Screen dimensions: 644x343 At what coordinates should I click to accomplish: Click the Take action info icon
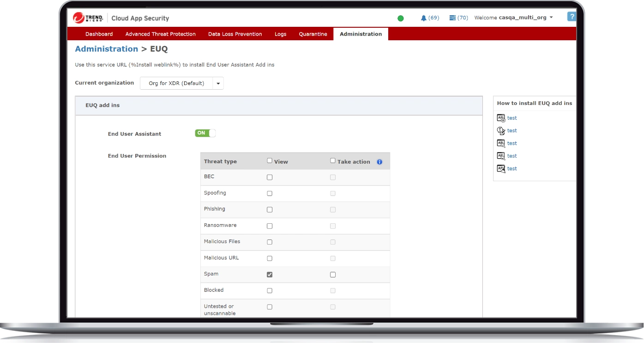(379, 162)
